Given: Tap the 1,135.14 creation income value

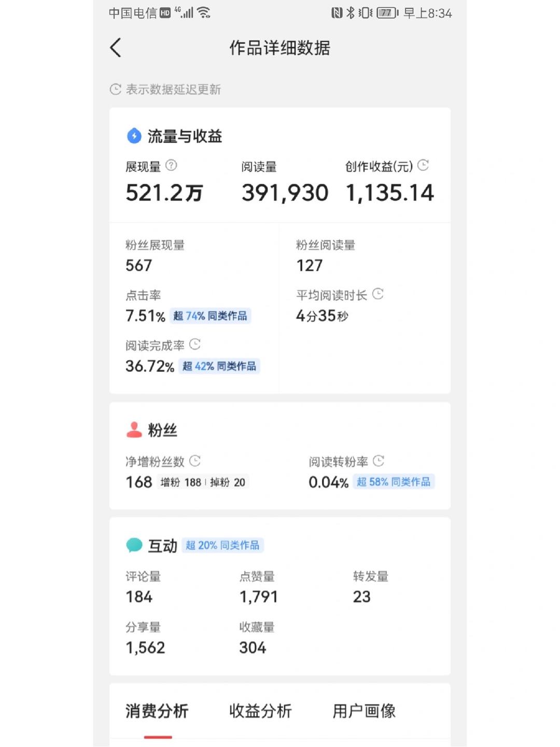Looking at the screenshot, I should point(390,193).
